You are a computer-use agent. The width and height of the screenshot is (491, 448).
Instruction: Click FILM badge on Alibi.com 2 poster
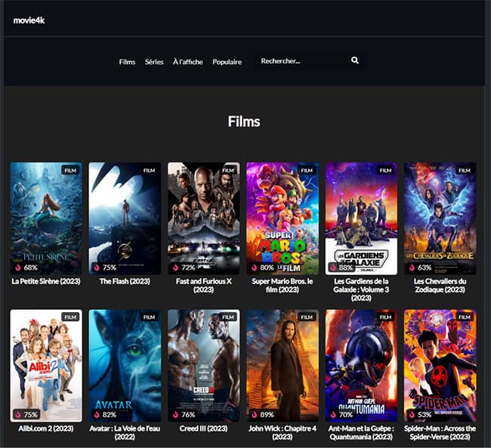pyautogui.click(x=70, y=317)
